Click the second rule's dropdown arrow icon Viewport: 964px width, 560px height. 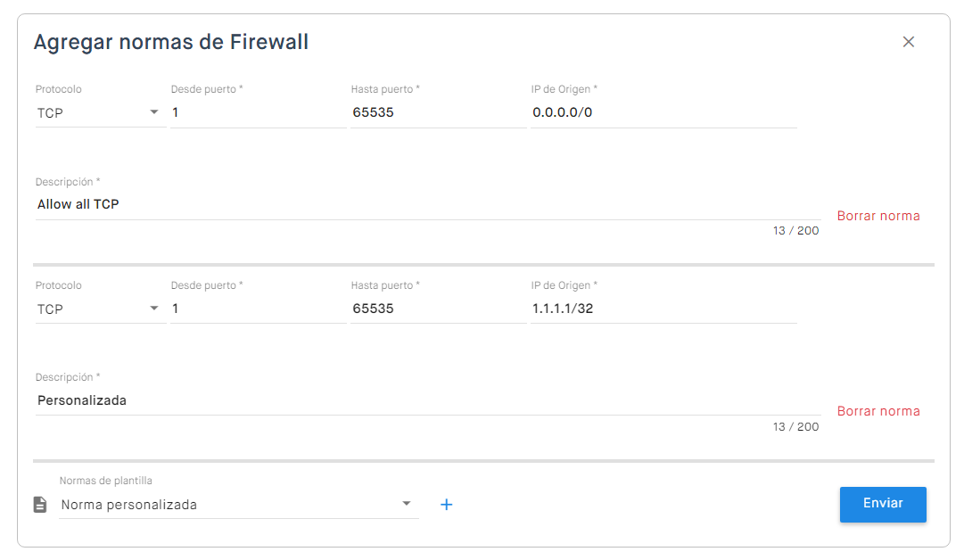154,308
